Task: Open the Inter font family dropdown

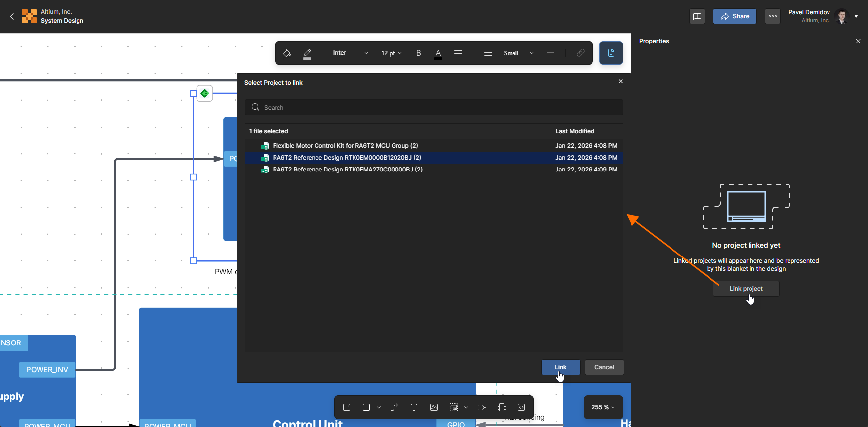Action: click(351, 53)
